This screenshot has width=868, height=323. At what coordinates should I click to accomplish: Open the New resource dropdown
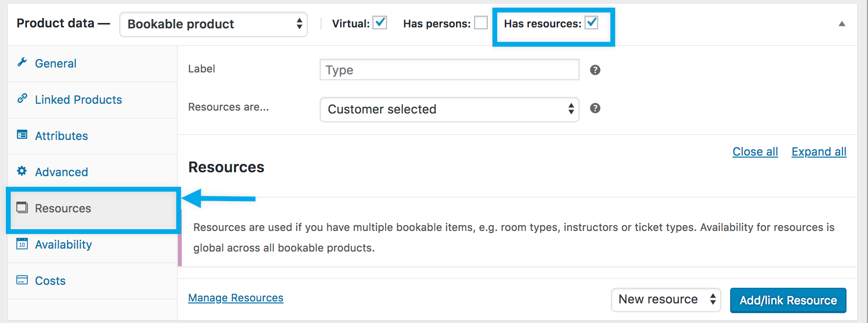tap(666, 299)
